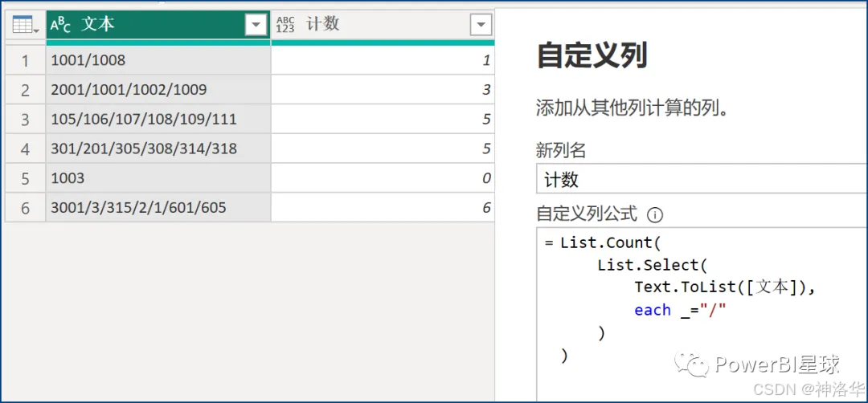Image resolution: width=868 pixels, height=403 pixels.
Task: Click the cell 2001/1001/1002/1009
Action: point(158,90)
